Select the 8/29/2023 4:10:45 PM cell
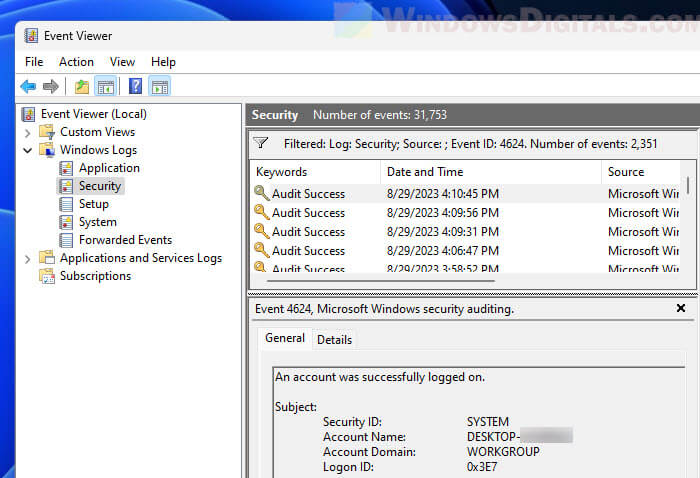700x478 pixels. [x=443, y=194]
